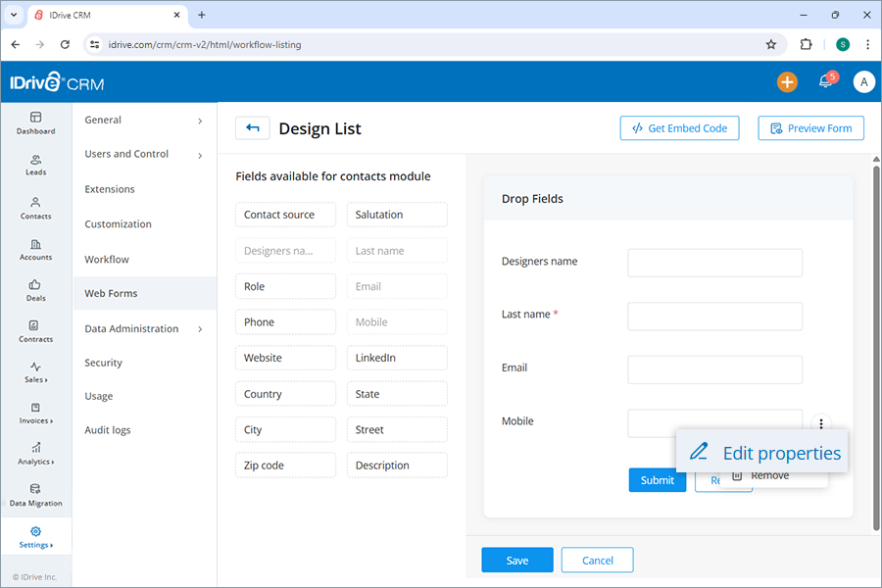Screen dimensions: 882x588
Task: Expand the Users and Control section
Action: click(x=144, y=154)
